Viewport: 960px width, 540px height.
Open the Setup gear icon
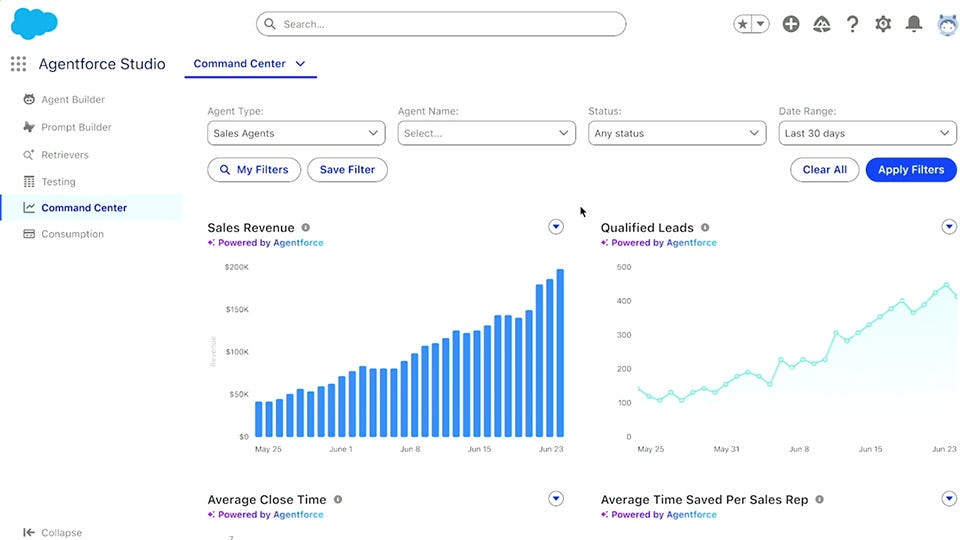(x=883, y=24)
